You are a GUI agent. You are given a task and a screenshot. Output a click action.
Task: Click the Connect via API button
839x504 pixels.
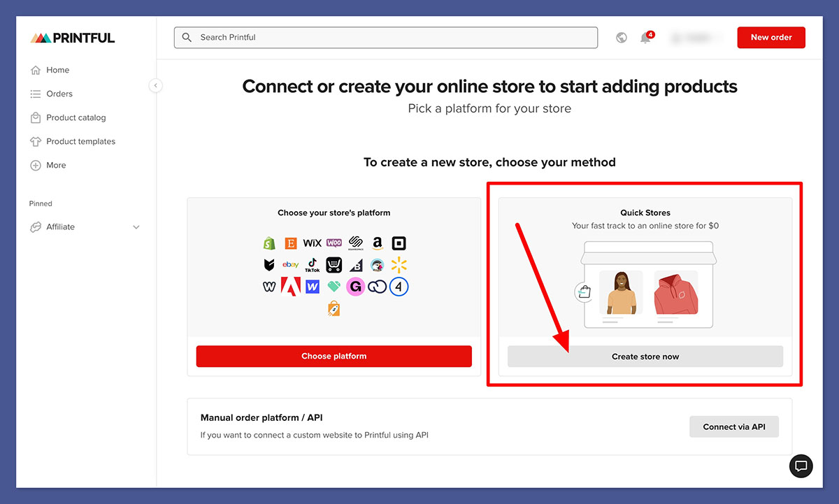[734, 426]
